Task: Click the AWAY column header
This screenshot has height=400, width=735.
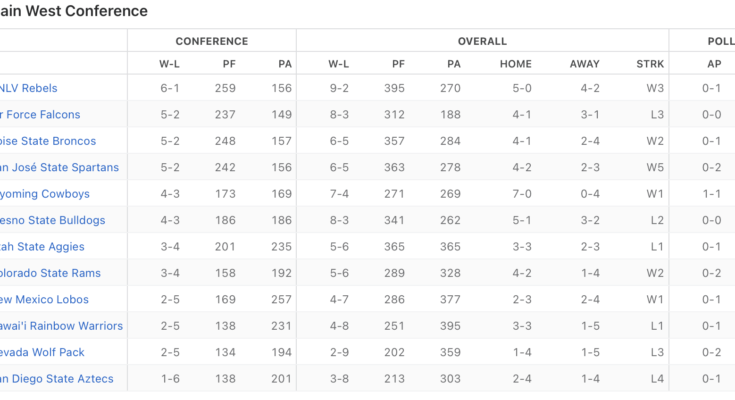Action: coord(585,65)
